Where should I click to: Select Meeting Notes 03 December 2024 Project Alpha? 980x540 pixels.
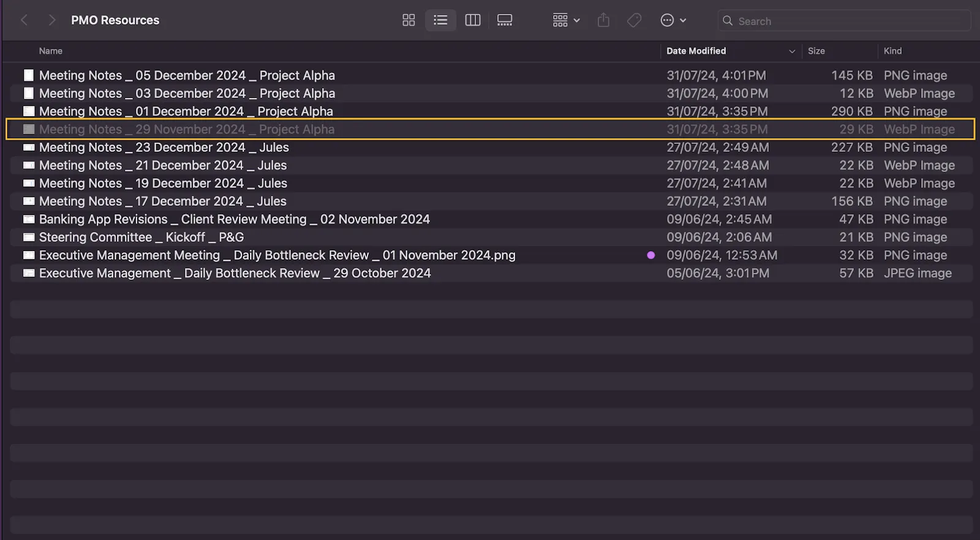pyautogui.click(x=491, y=93)
